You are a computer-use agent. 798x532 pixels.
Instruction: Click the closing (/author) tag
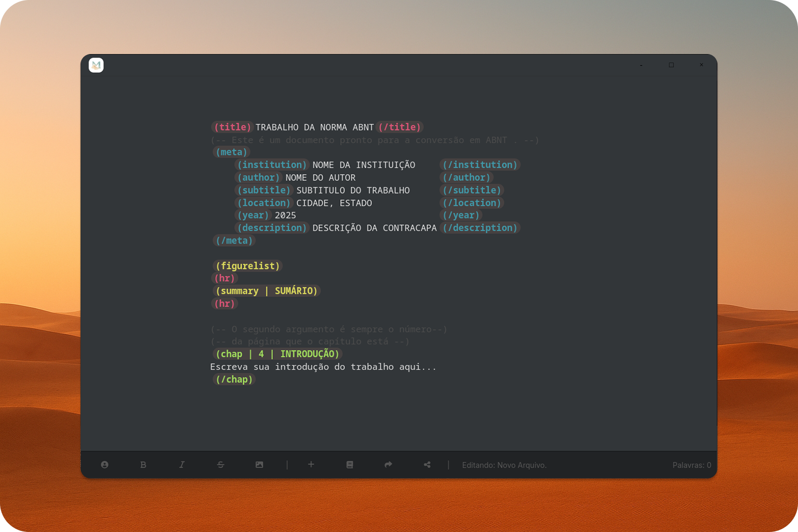(x=467, y=178)
